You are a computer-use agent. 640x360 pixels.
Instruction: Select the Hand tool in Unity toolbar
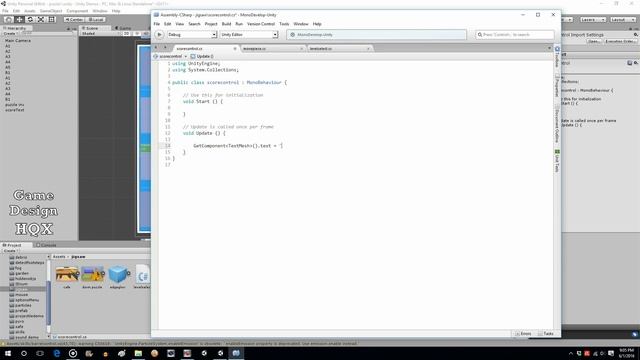pyautogui.click(x=8, y=20)
